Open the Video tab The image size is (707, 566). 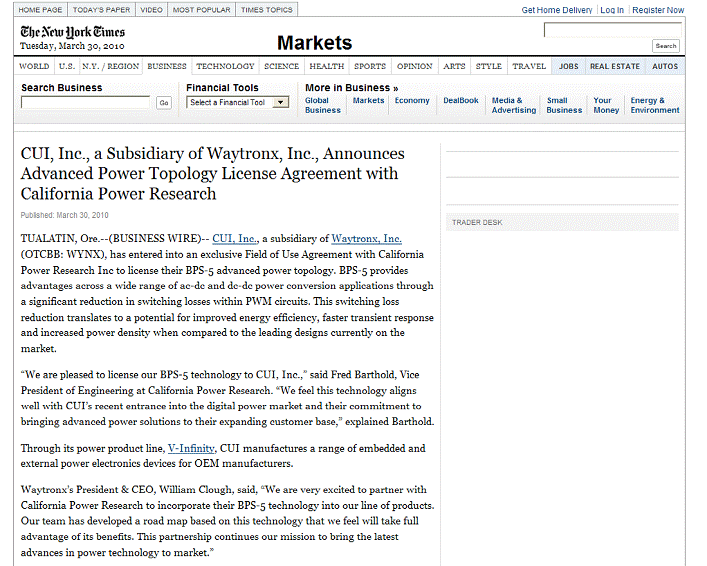pos(152,9)
